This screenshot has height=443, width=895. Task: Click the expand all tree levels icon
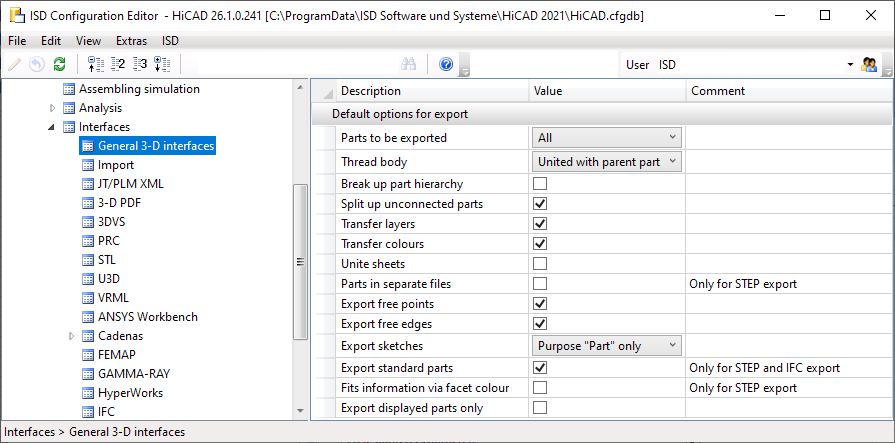point(162,65)
